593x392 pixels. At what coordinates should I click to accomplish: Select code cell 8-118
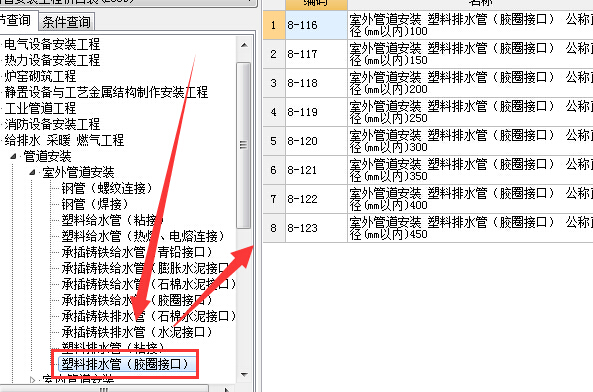coord(316,83)
